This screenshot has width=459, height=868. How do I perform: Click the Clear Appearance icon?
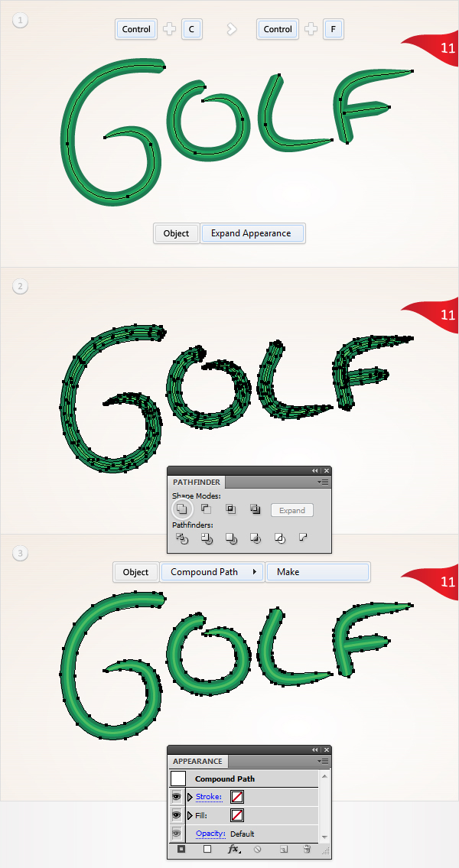tap(257, 849)
